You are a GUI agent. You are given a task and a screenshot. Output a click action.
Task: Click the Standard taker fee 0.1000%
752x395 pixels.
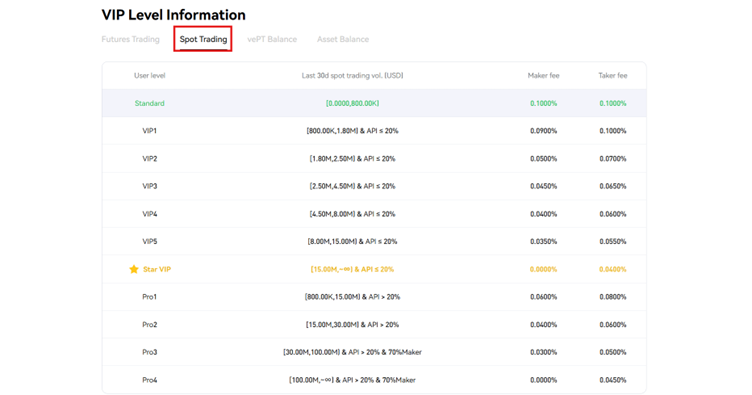[613, 103]
